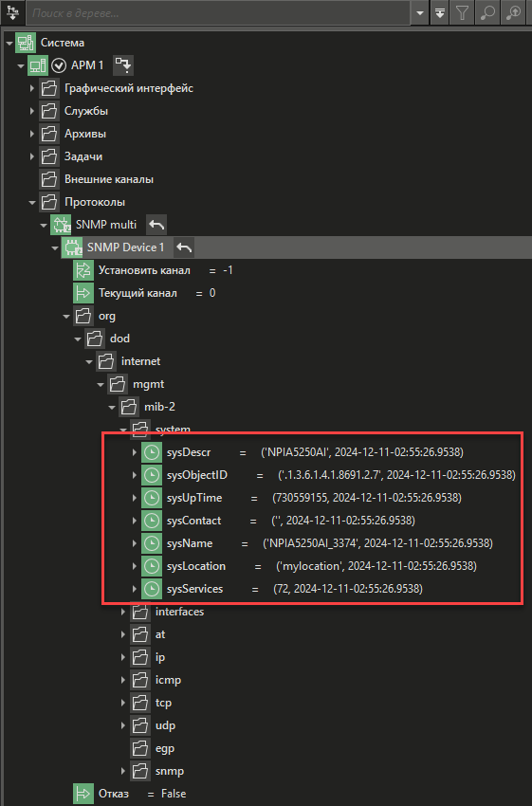Viewport: 532px width, 806px height.
Task: Click the return arrow beside SNMP Device 1
Action: 184,247
